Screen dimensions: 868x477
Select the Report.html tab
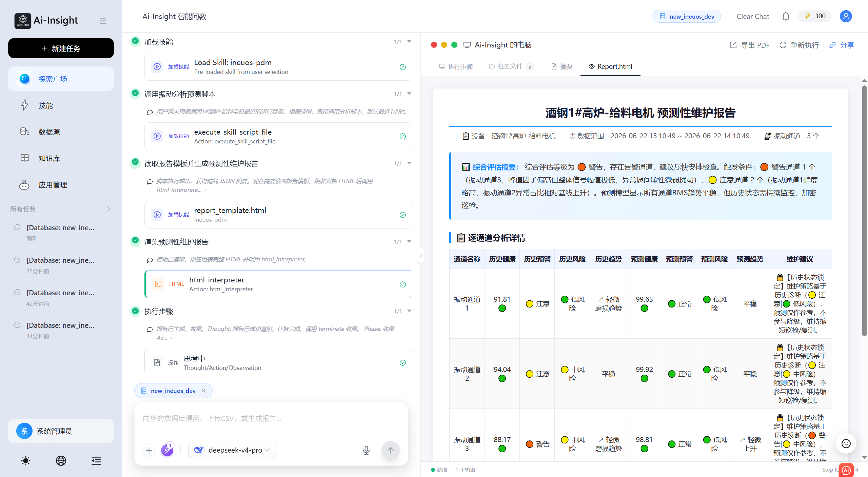(x=610, y=66)
